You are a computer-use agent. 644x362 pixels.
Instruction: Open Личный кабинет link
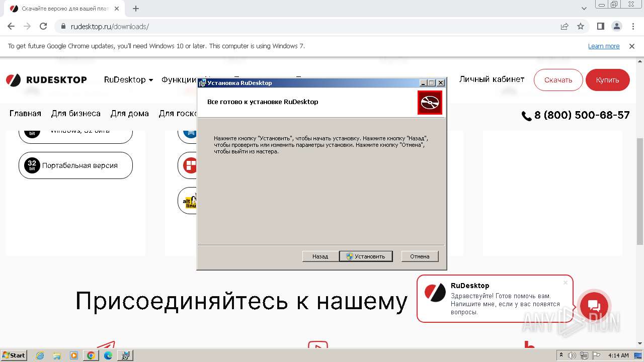(x=492, y=79)
